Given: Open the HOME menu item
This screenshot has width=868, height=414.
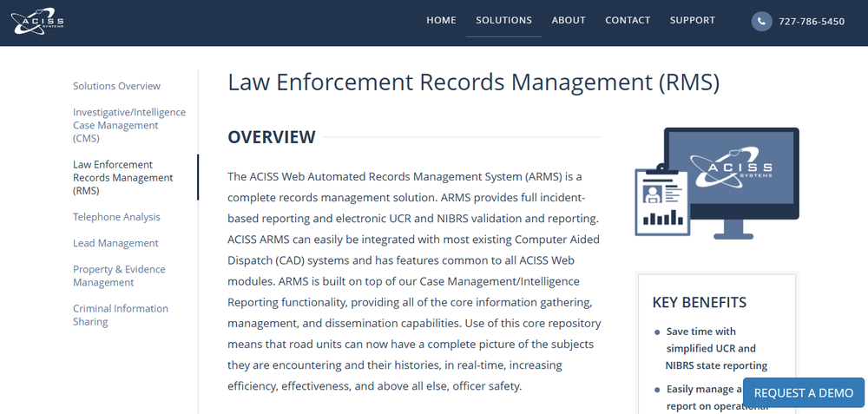Looking at the screenshot, I should [x=441, y=20].
